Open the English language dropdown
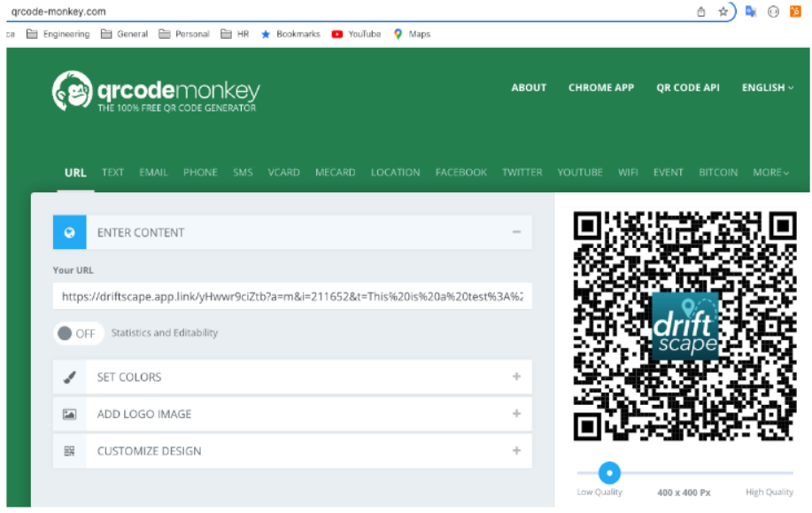 [x=768, y=88]
